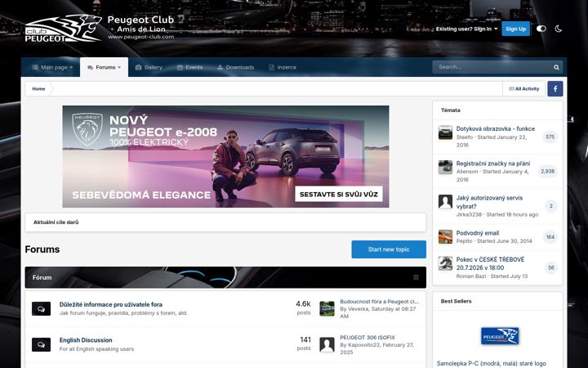588x368 pixels.
Task: Click Start new topic button
Action: pos(389,249)
